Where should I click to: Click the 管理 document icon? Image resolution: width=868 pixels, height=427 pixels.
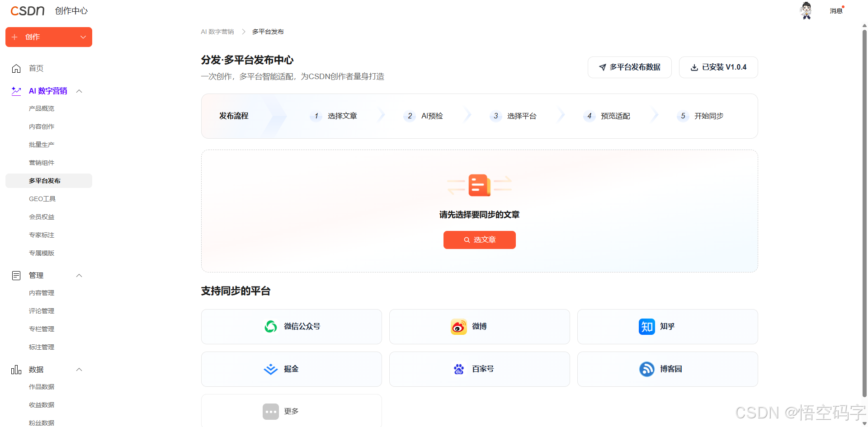click(x=16, y=276)
